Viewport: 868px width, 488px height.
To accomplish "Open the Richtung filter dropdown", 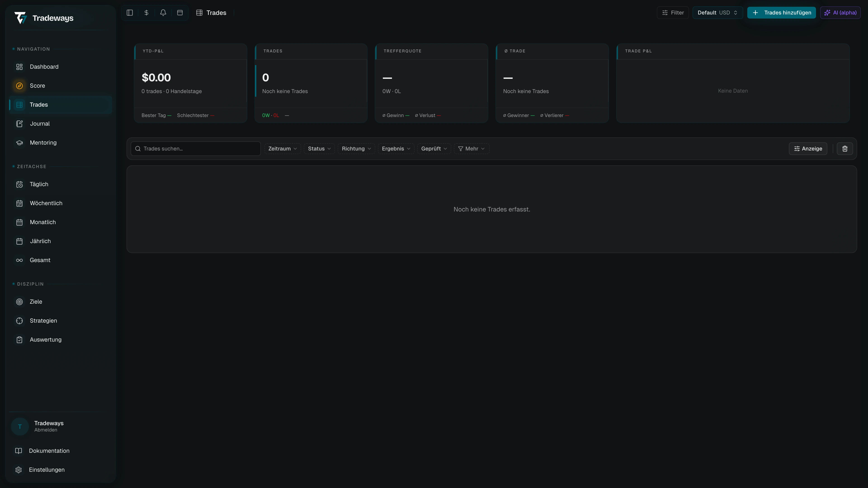I will 356,148.
